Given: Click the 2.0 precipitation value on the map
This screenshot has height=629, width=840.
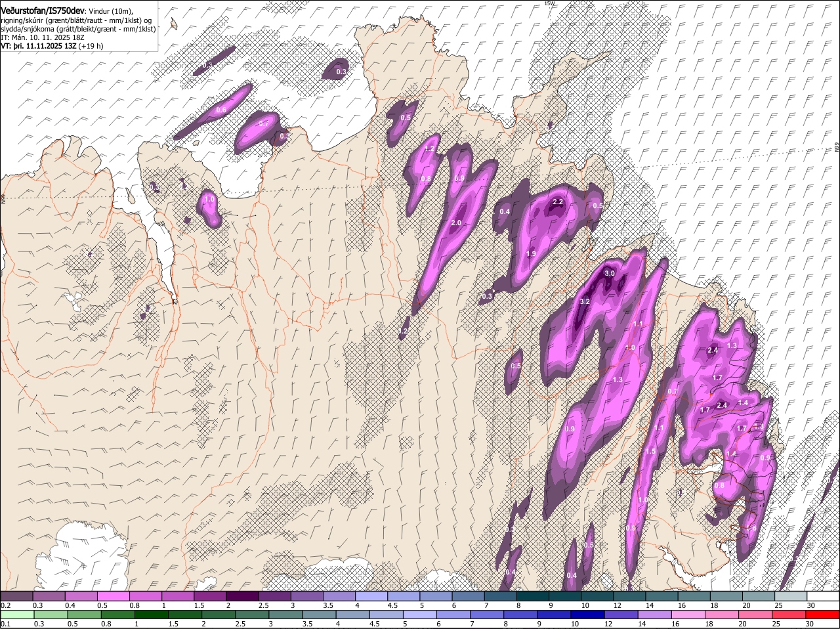Looking at the screenshot, I should (x=455, y=223).
